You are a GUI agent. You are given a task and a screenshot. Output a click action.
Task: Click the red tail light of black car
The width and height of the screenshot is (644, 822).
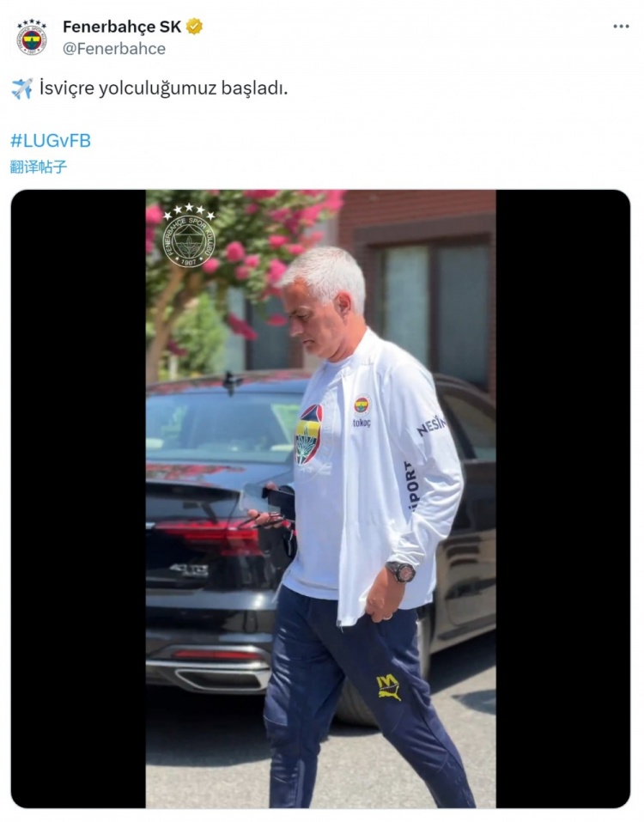pyautogui.click(x=211, y=535)
